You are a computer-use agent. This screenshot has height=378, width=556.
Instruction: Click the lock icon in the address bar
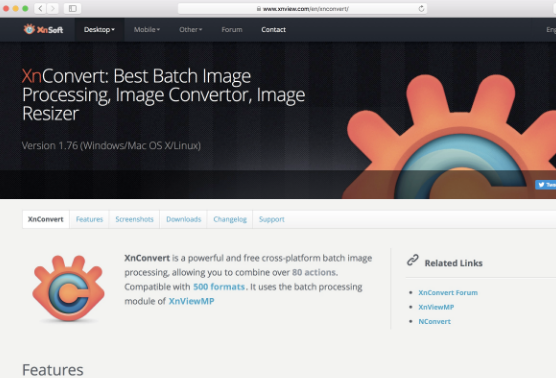[x=258, y=9]
